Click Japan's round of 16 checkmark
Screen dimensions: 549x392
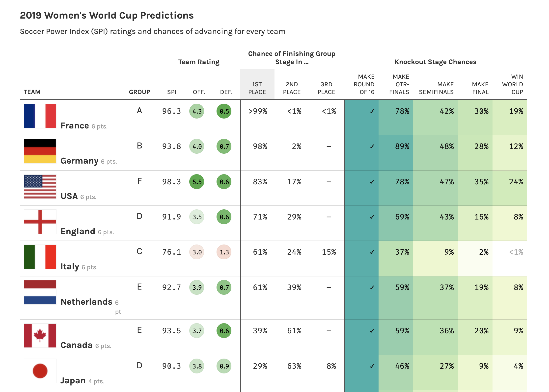coord(372,366)
